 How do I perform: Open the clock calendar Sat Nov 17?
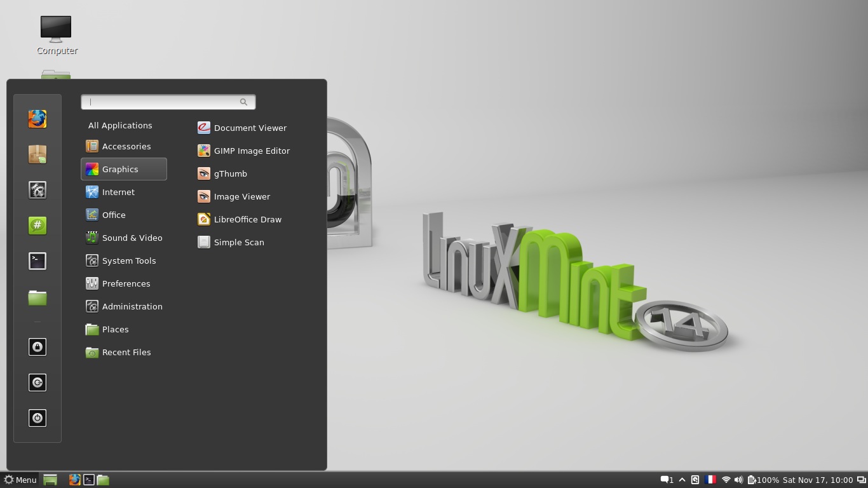coord(818,480)
